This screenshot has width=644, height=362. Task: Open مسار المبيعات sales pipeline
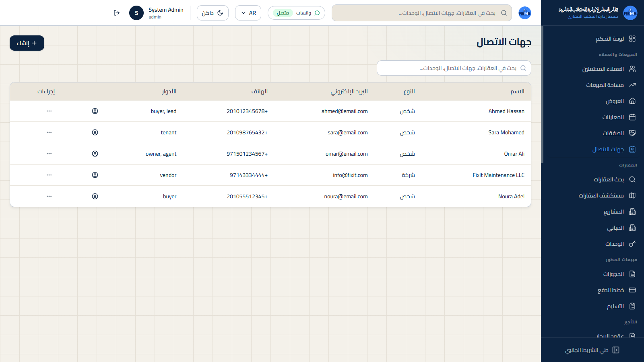pyautogui.click(x=605, y=85)
